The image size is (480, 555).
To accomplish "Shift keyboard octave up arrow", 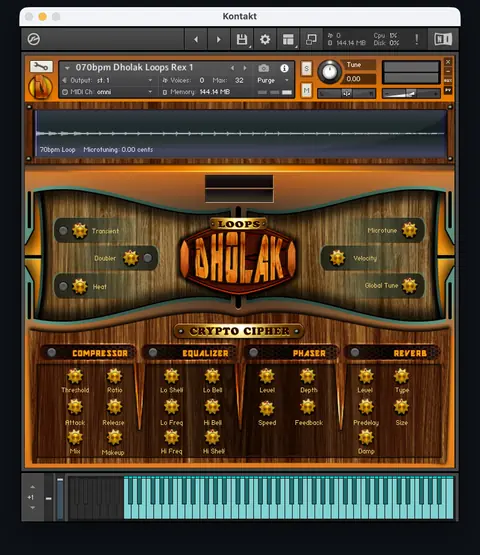I will pos(32,487).
